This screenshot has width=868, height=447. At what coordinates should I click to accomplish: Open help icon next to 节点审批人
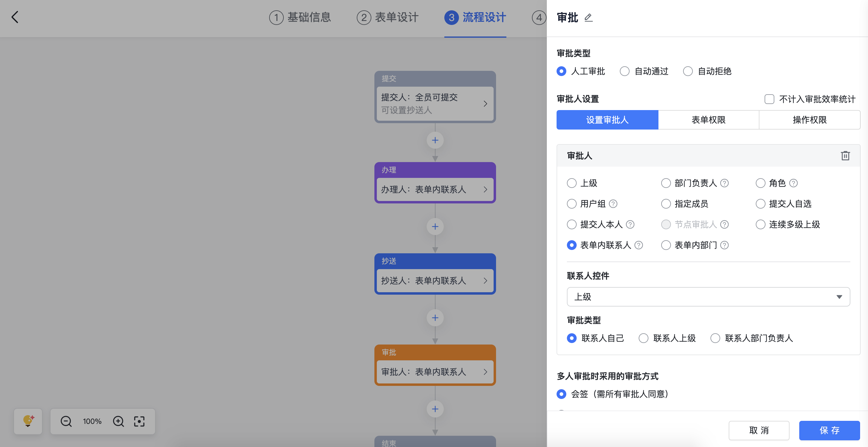pos(724,224)
